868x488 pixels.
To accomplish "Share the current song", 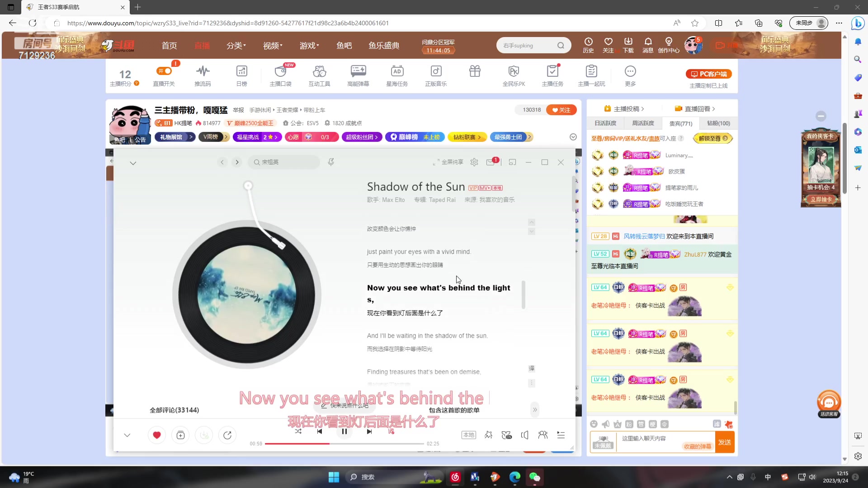I will click(x=227, y=435).
